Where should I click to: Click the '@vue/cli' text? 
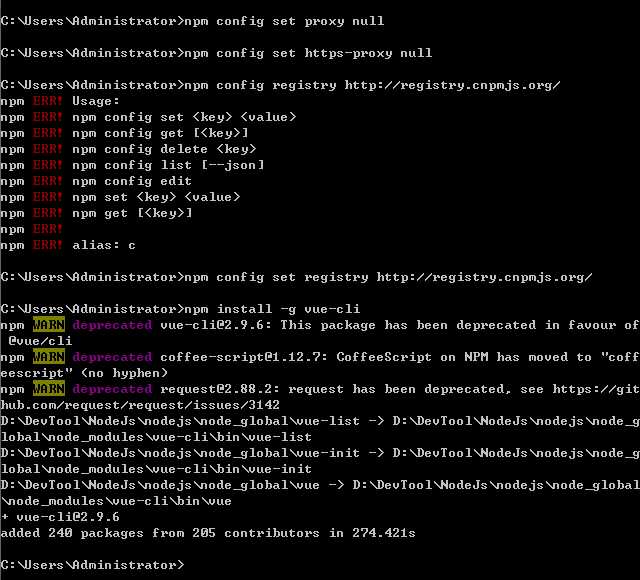(40, 341)
